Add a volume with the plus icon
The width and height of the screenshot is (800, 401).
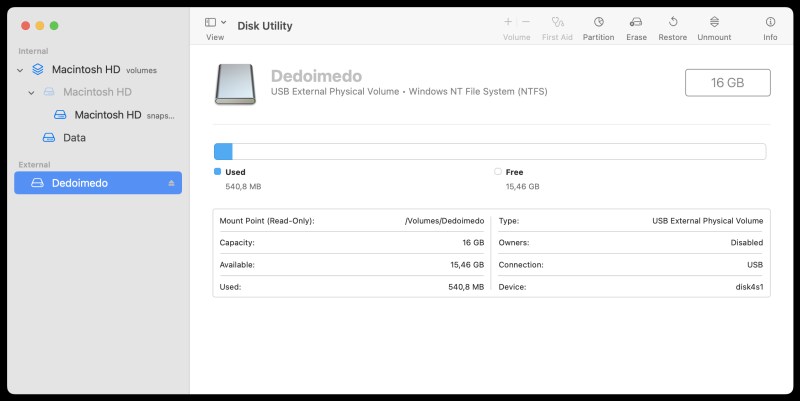tap(508, 22)
